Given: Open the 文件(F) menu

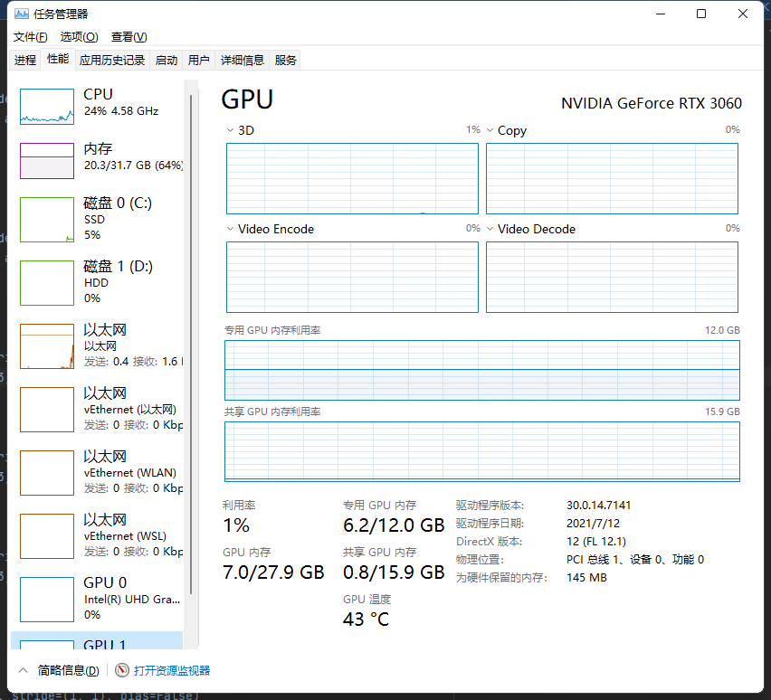Looking at the screenshot, I should (x=31, y=37).
